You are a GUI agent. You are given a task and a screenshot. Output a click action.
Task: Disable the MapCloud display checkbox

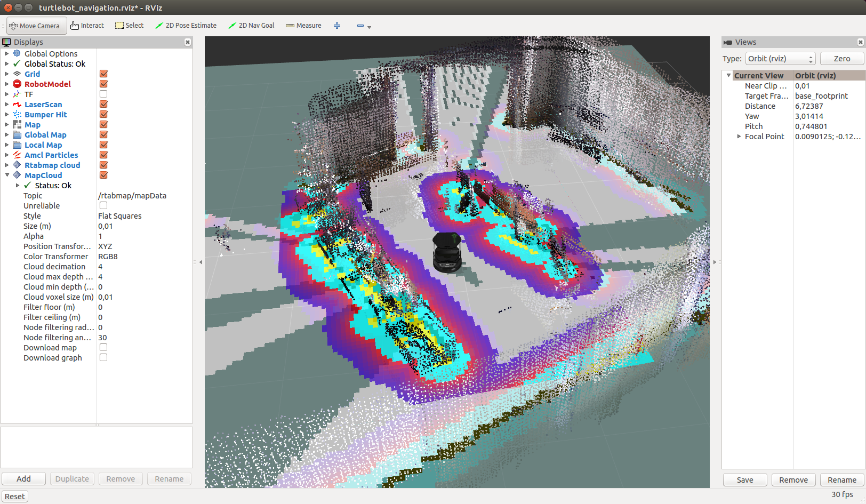pos(103,175)
